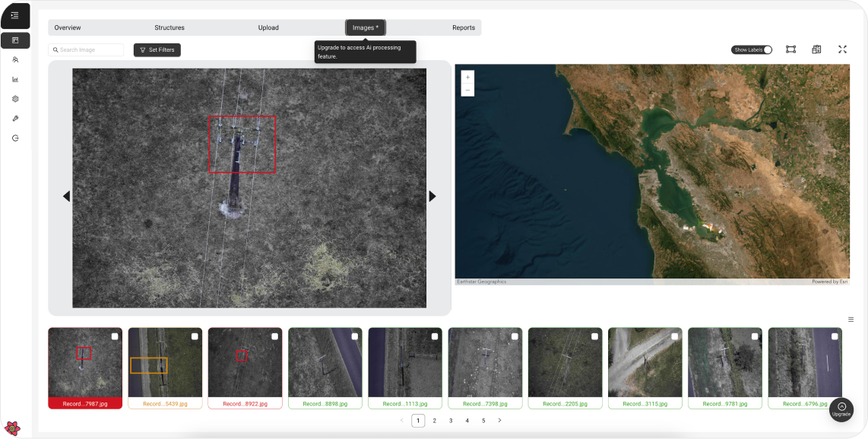Open settings via the sidebar gear icon
Viewport: 868px width, 439px height.
[15, 99]
